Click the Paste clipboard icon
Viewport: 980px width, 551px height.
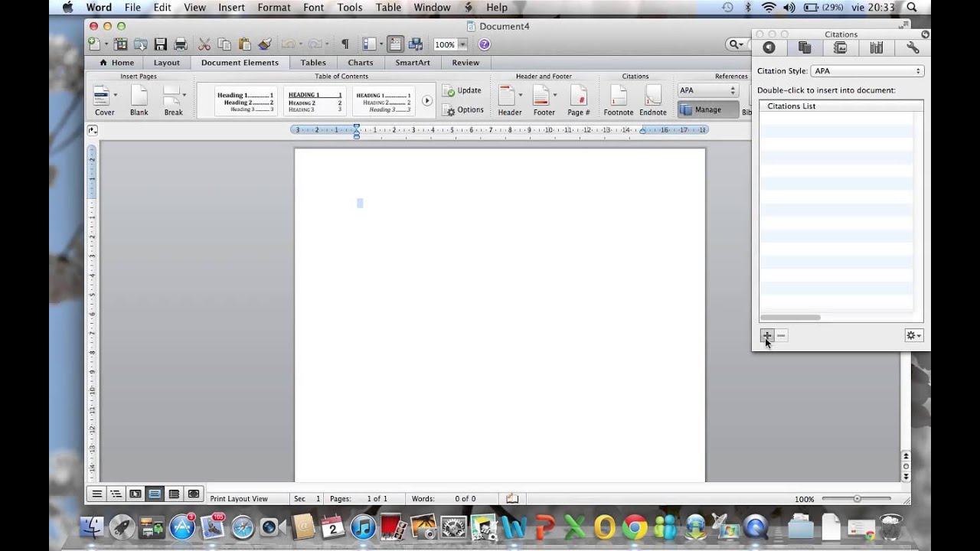[x=245, y=44]
